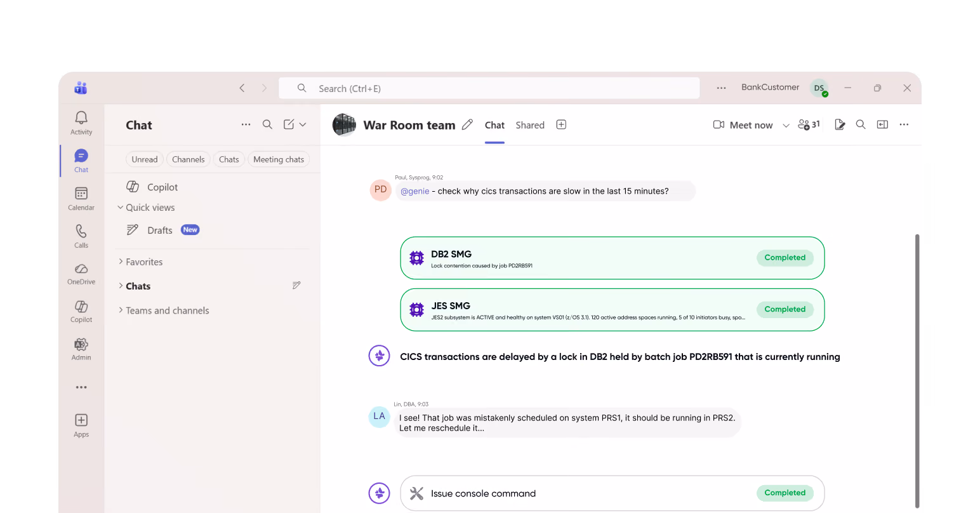Image resolution: width=980 pixels, height=513 pixels.
Task: Click the PD avatar for Paul
Action: [x=381, y=190]
